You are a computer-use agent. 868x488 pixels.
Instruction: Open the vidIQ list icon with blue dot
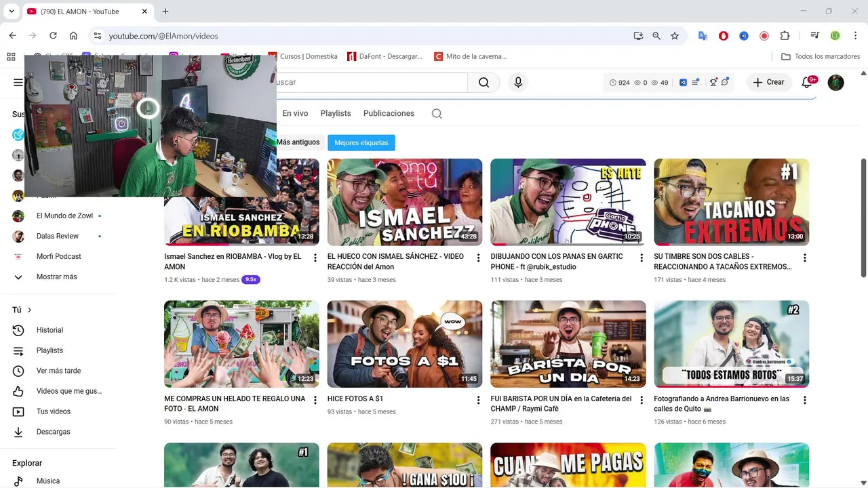(x=695, y=82)
